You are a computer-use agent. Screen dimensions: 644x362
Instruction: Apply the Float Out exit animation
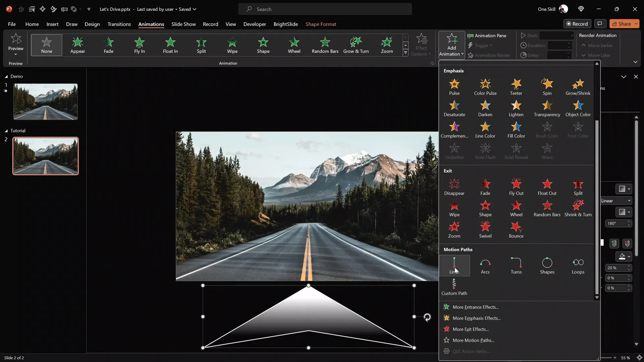[547, 187]
